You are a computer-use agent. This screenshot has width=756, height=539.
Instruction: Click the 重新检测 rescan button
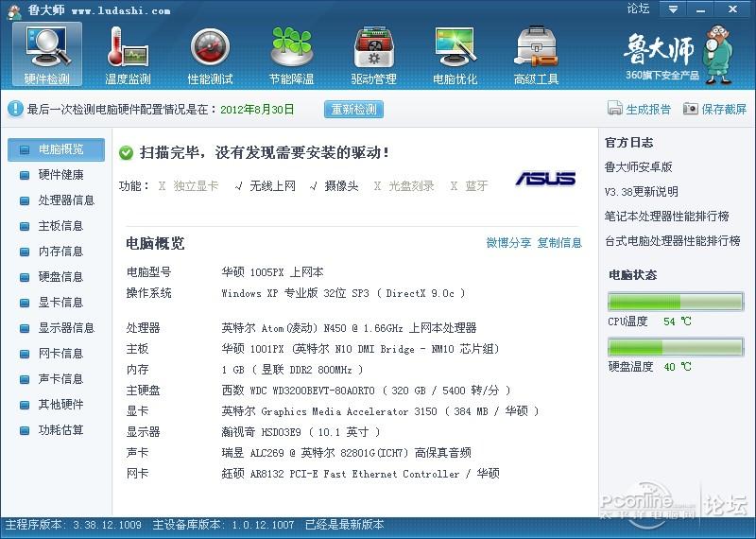click(353, 109)
